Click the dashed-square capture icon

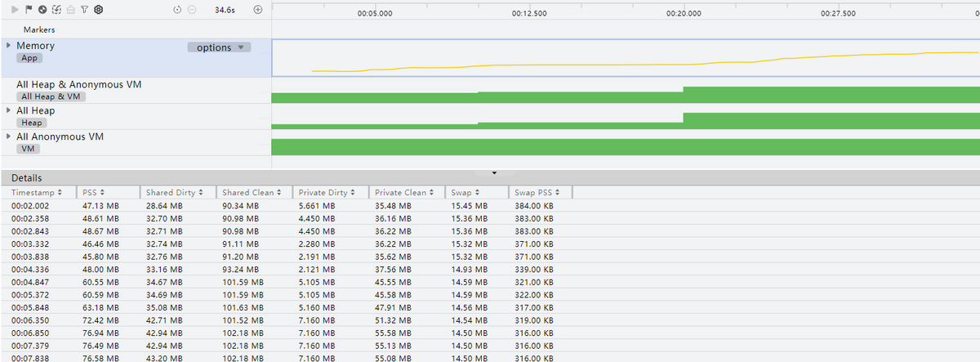(56, 10)
